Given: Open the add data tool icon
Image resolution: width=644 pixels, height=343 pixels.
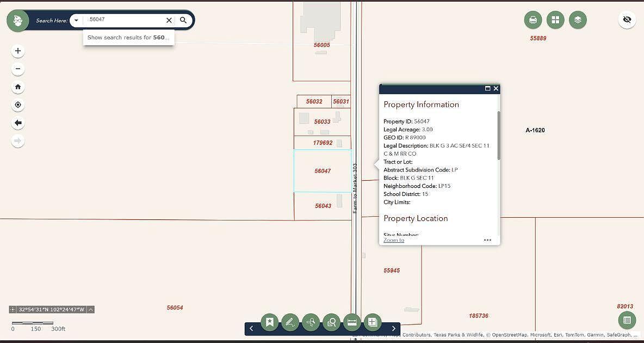Looking at the screenshot, I should (373, 322).
